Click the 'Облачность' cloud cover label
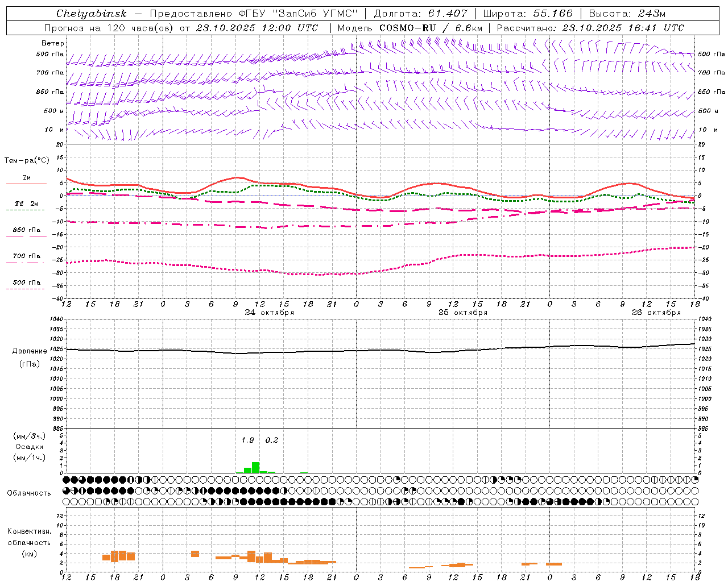This screenshot has width=728, height=582. coord(29,493)
